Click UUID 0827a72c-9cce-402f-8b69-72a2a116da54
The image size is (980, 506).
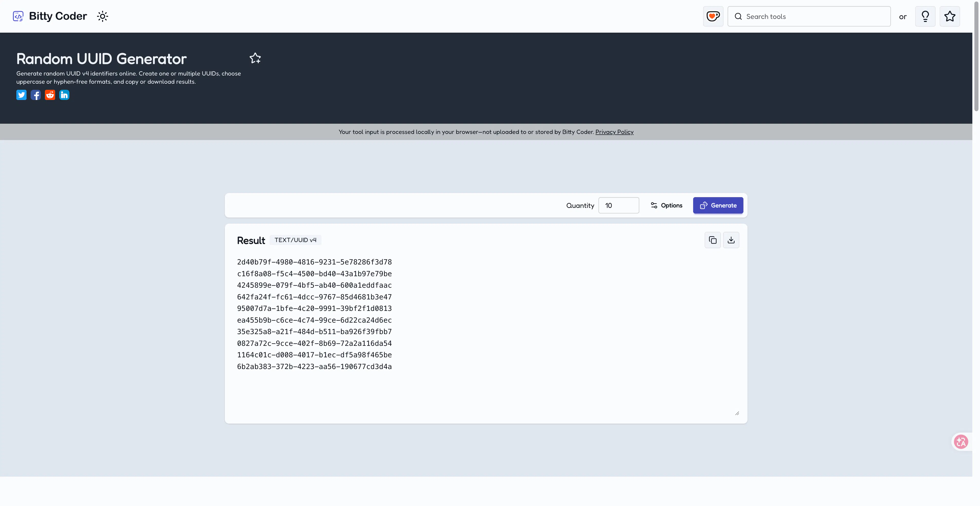[314, 343]
